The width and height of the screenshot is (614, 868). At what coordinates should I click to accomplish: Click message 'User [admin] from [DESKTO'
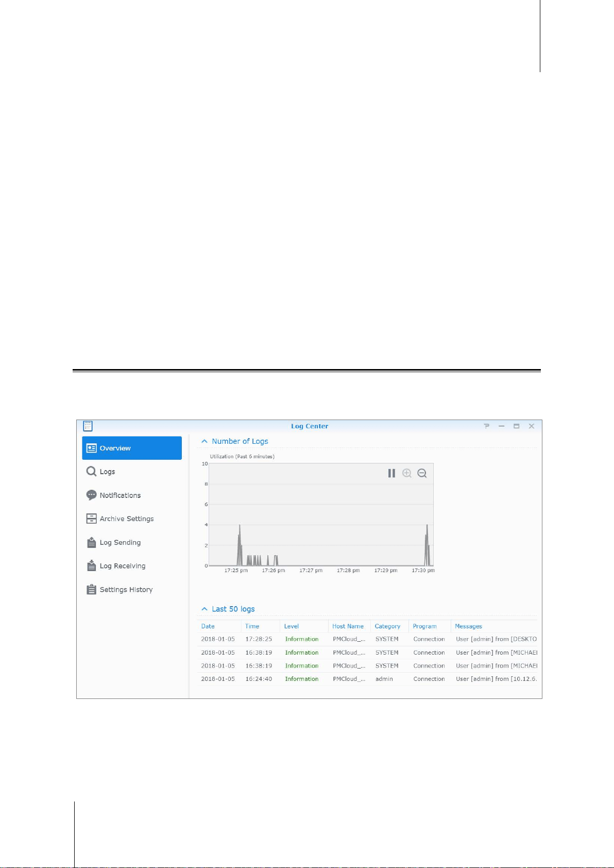coord(496,639)
